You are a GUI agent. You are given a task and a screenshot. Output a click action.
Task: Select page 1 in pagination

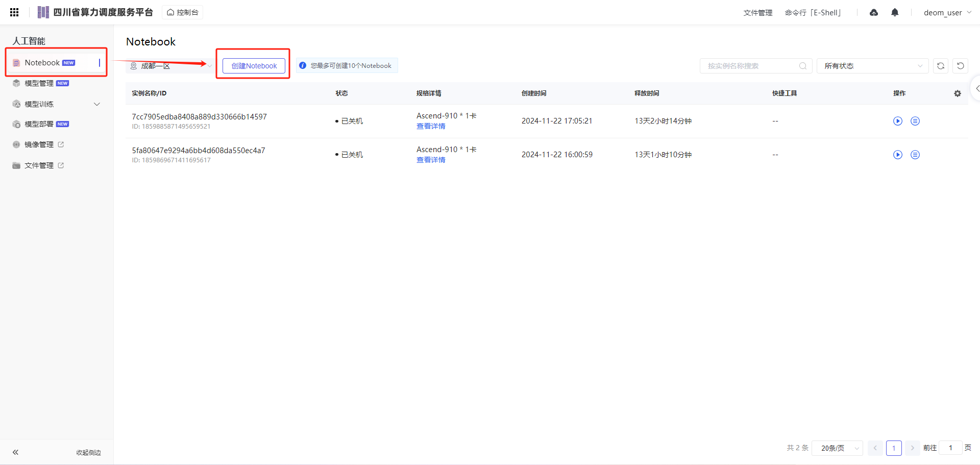[x=894, y=448]
